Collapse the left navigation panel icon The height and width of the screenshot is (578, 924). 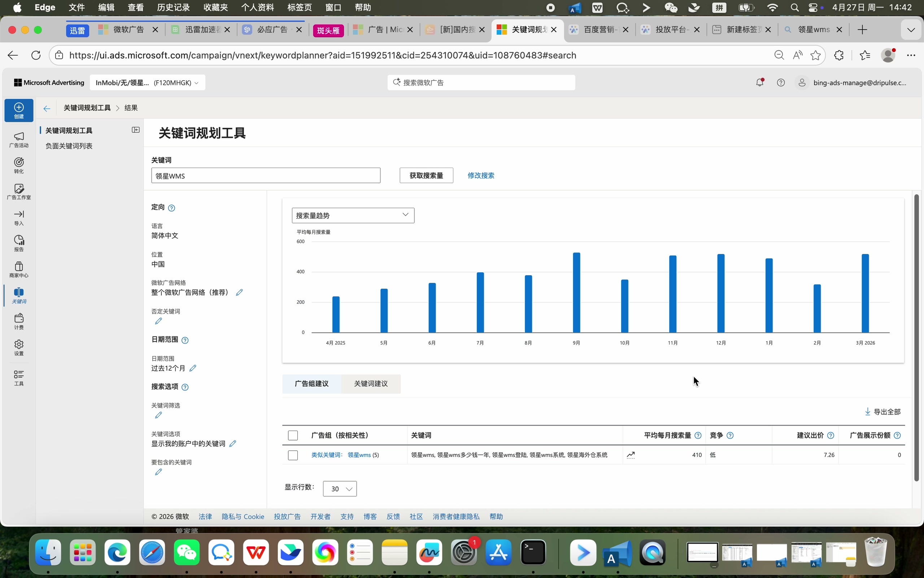click(x=136, y=130)
